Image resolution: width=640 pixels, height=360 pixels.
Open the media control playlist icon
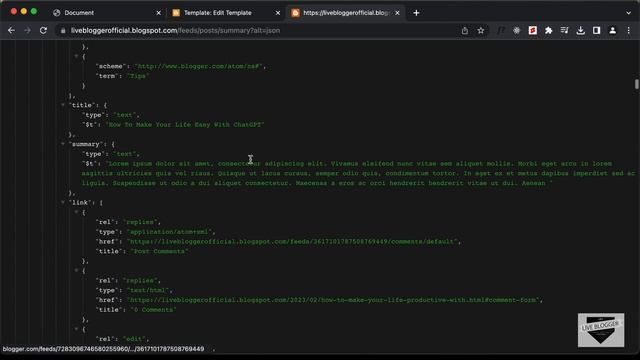(x=564, y=31)
